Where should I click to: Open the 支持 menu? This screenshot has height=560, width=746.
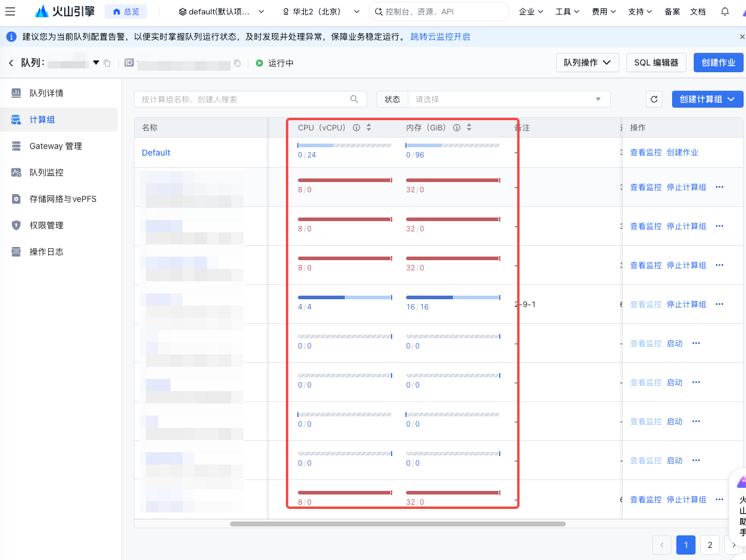[x=640, y=11]
